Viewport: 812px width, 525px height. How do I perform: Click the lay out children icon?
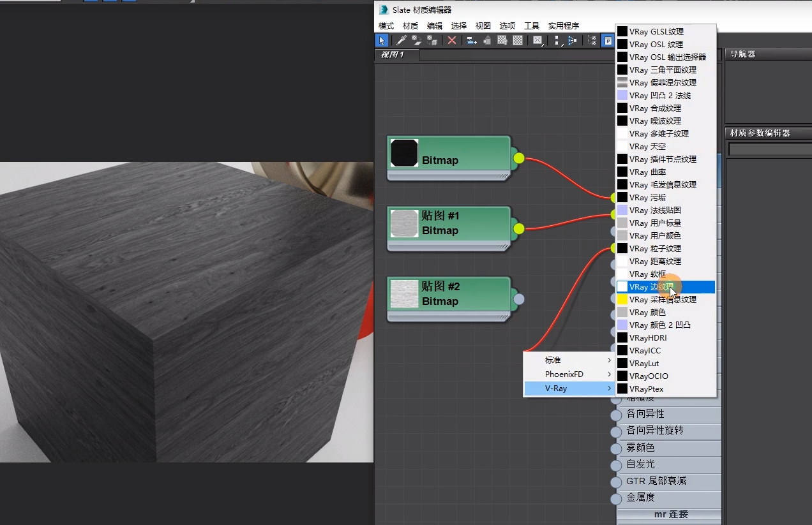coord(572,40)
